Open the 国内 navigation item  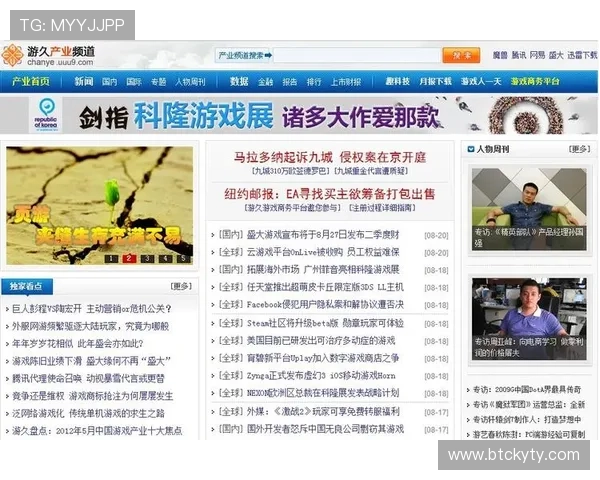(x=109, y=82)
